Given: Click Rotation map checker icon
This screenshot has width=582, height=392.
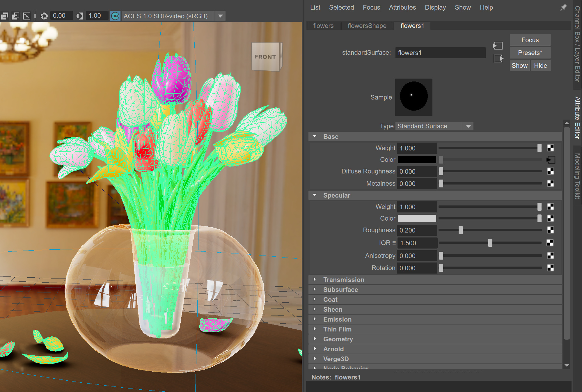Looking at the screenshot, I should click(x=550, y=268).
